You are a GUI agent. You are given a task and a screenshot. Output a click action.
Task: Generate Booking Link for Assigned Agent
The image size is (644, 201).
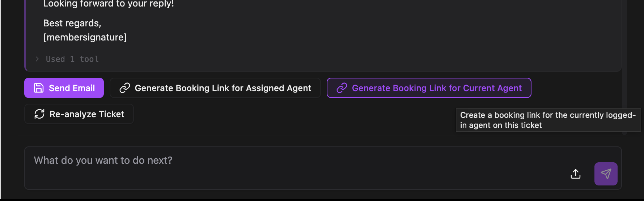(x=215, y=88)
